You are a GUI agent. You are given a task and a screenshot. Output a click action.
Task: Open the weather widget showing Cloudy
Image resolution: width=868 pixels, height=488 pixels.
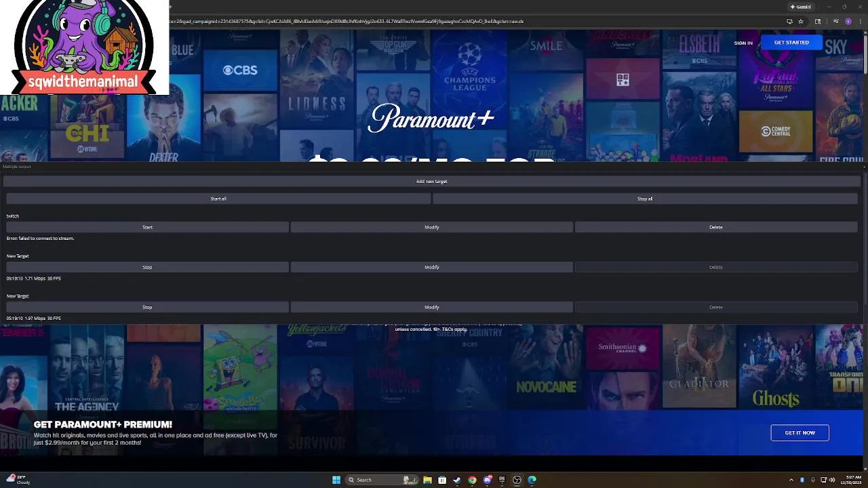[x=18, y=479]
